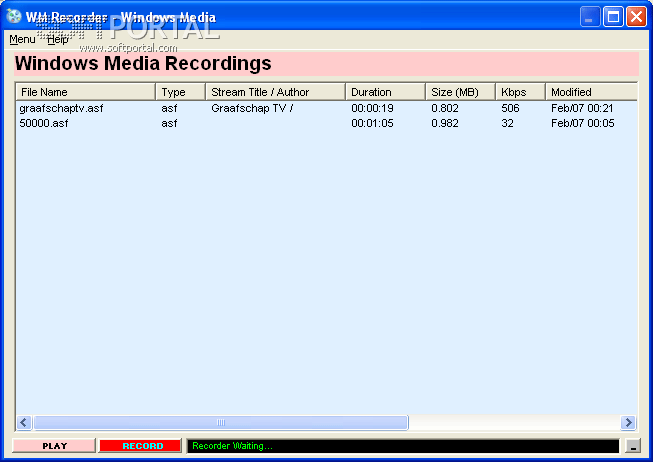The width and height of the screenshot is (653, 462).
Task: Minimize the WM Recorder window
Action: click(x=590, y=17)
